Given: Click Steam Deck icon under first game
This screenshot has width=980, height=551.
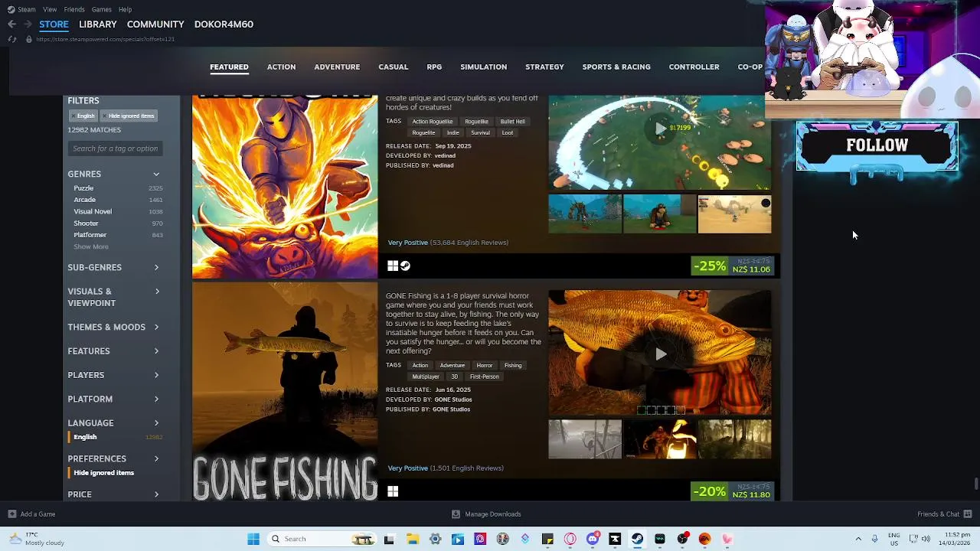Looking at the screenshot, I should 406,266.
